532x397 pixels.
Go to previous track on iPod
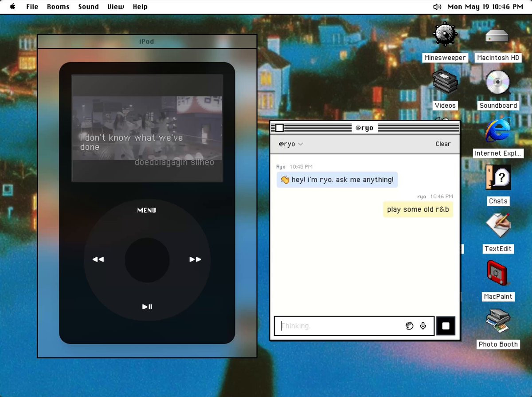pos(98,259)
